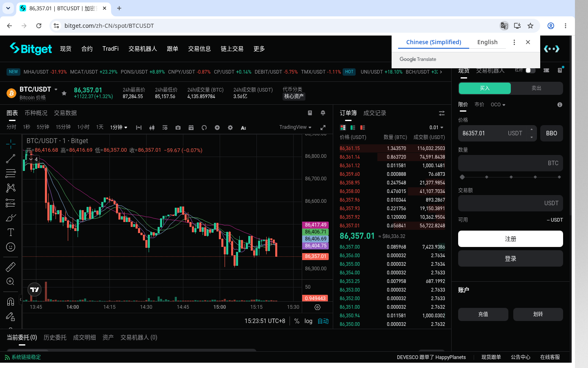
Task: Switch to the 币种概况 coin overview tab
Action: tap(36, 113)
